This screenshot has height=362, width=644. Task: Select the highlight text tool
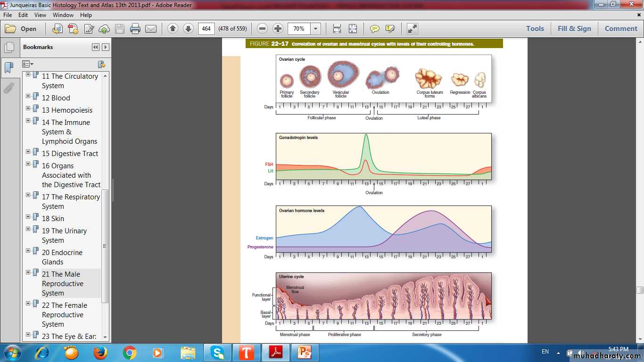click(390, 29)
